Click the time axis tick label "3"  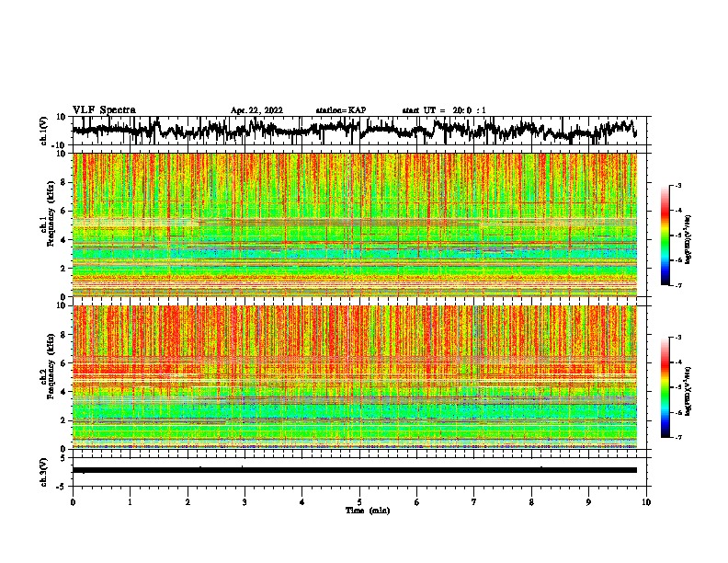[245, 502]
